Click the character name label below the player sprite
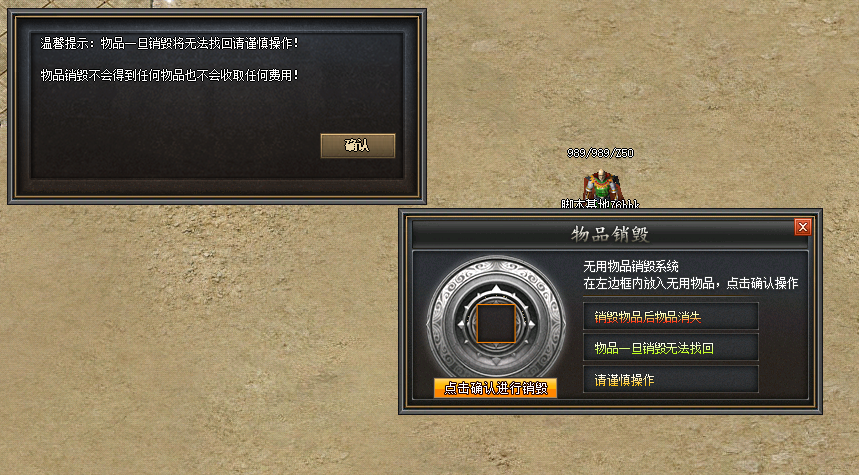The image size is (859, 475). [600, 204]
